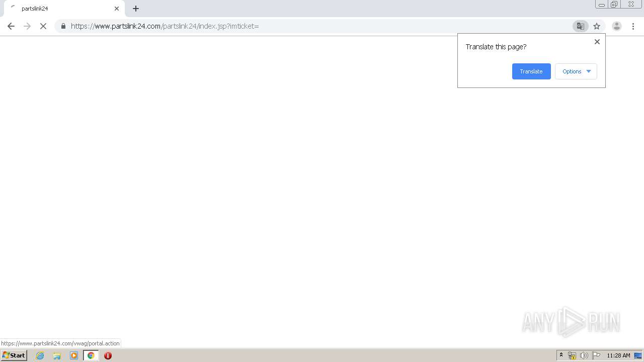The image size is (644, 362).
Task: Switch to Chrome in the taskbar
Action: tap(91, 355)
